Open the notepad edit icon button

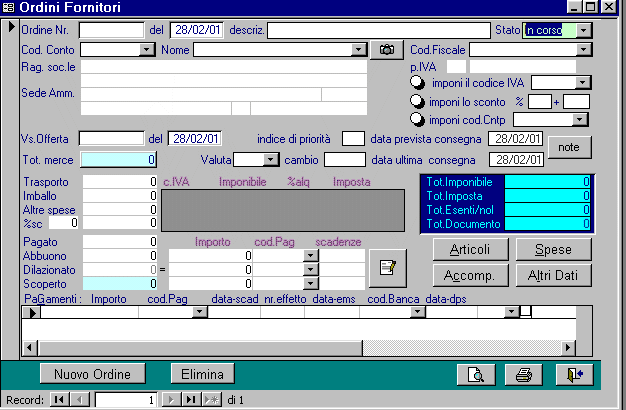click(x=388, y=268)
